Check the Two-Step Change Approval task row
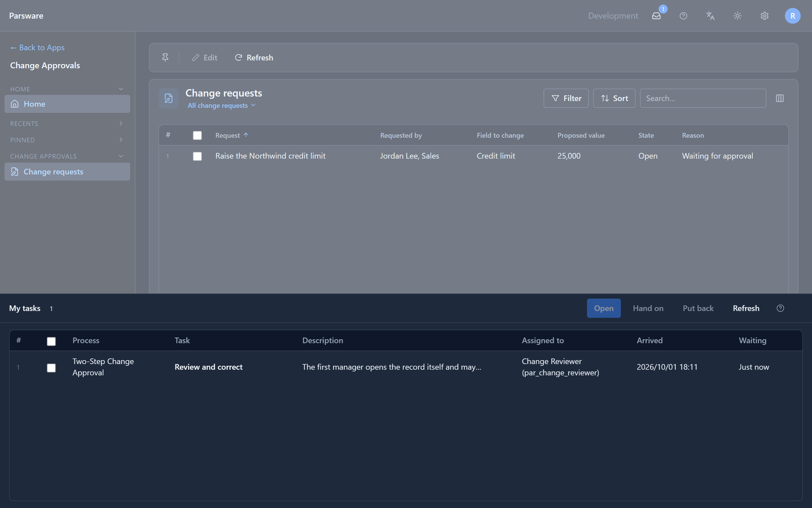Image resolution: width=812 pixels, height=508 pixels. click(51, 368)
